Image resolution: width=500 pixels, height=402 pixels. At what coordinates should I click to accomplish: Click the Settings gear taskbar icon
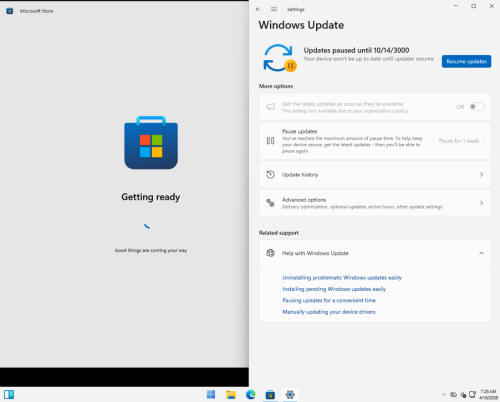(x=290, y=395)
